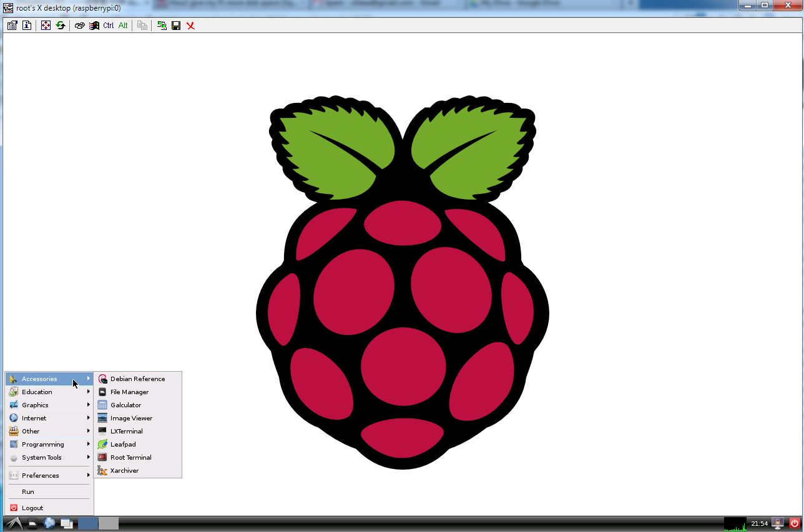Launch web browser globe taskbar icon

pos(49,524)
